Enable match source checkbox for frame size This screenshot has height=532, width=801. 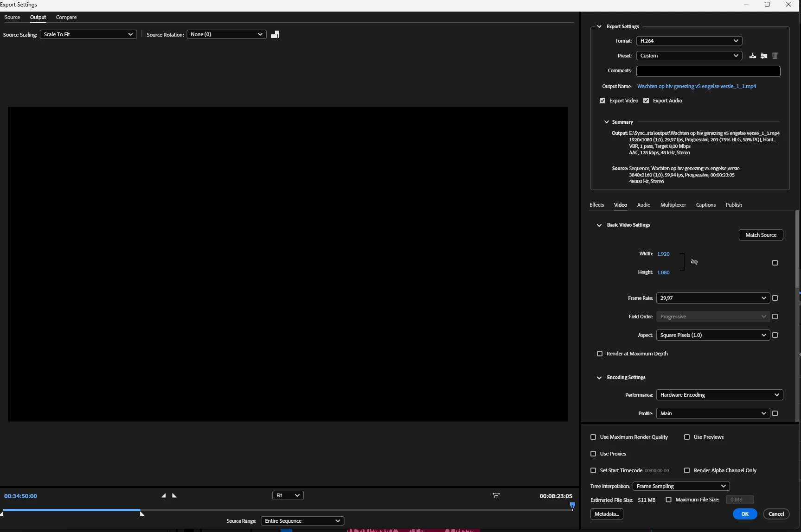(775, 263)
